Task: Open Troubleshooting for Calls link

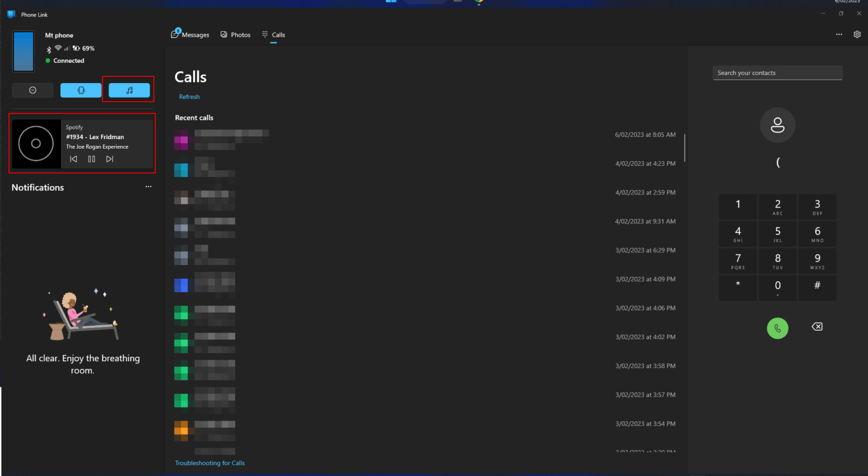Action: coord(210,463)
